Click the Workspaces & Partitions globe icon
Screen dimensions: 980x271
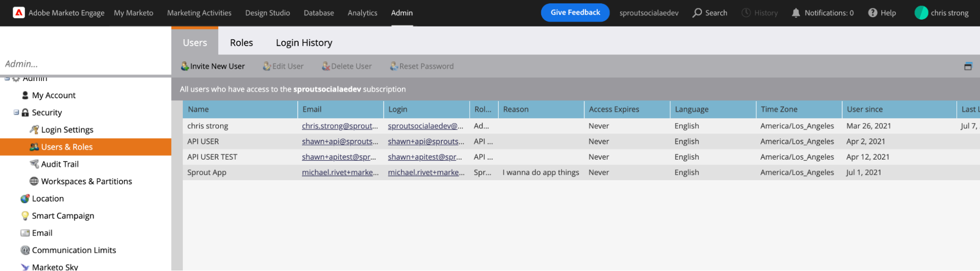[x=34, y=181]
